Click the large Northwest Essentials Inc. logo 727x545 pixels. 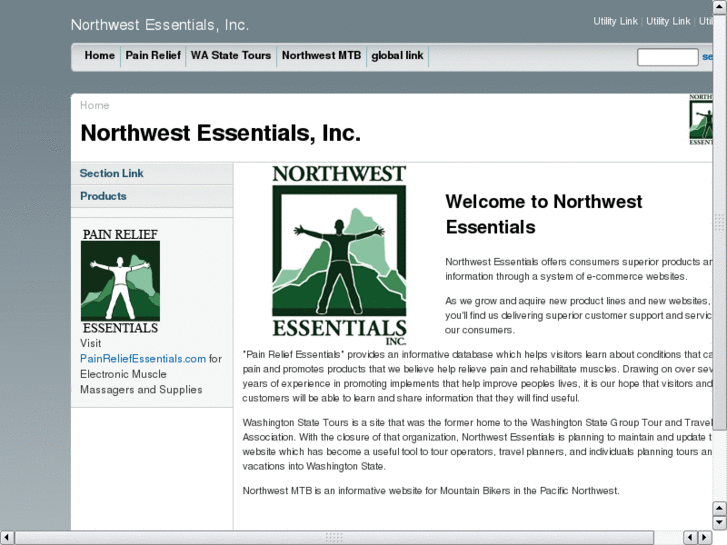[339, 255]
